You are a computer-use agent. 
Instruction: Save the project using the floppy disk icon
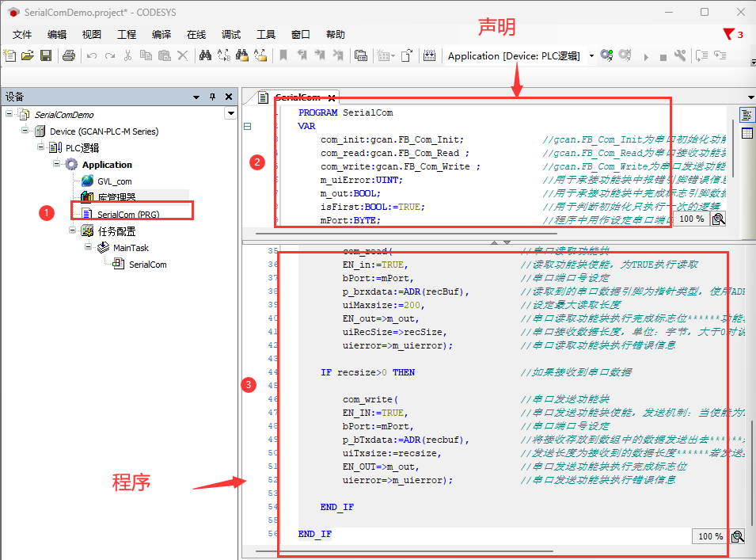tap(46, 55)
